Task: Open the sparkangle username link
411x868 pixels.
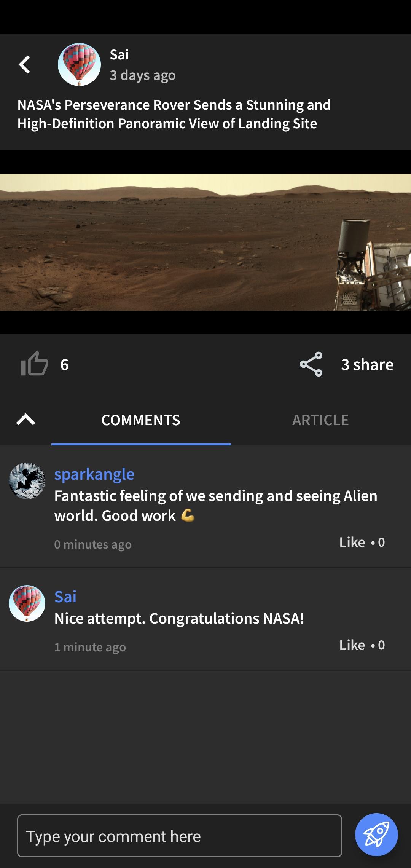Action: (94, 474)
